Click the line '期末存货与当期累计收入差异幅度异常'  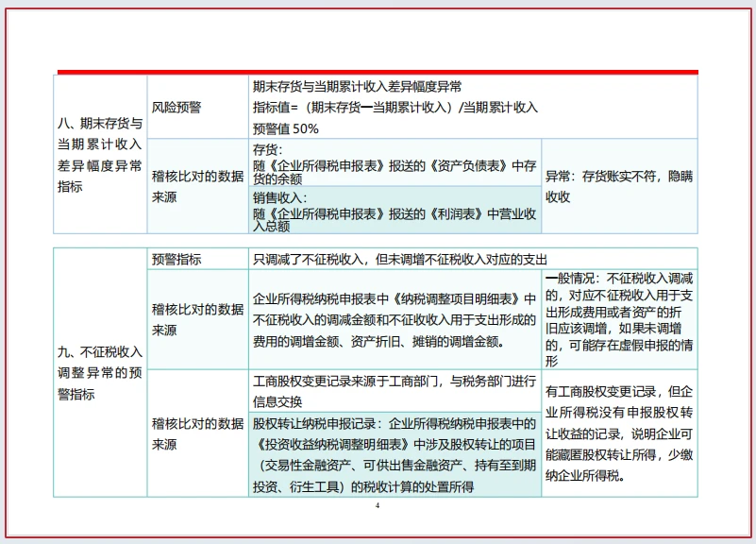pos(357,87)
